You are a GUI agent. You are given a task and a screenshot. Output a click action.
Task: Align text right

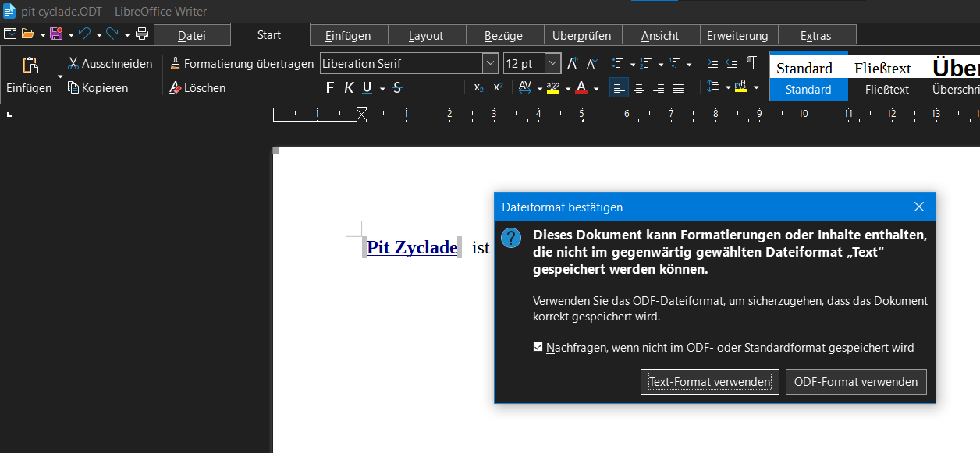pyautogui.click(x=659, y=88)
